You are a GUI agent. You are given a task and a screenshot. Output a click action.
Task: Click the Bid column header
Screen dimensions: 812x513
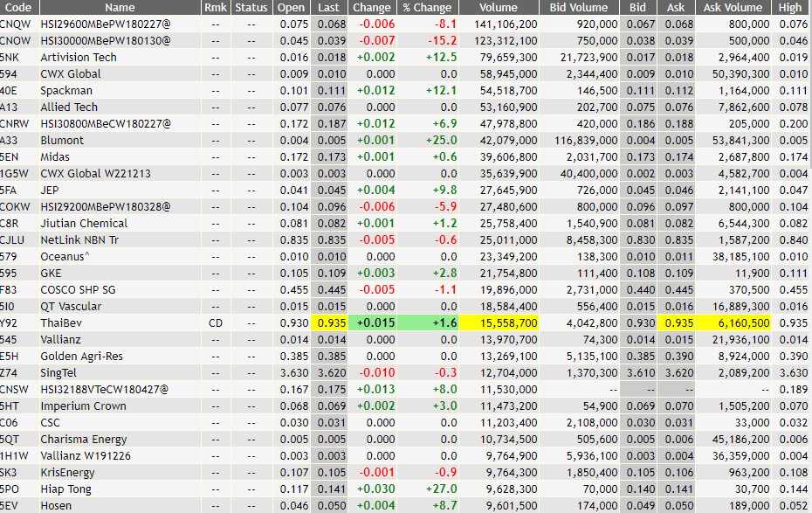(638, 7)
